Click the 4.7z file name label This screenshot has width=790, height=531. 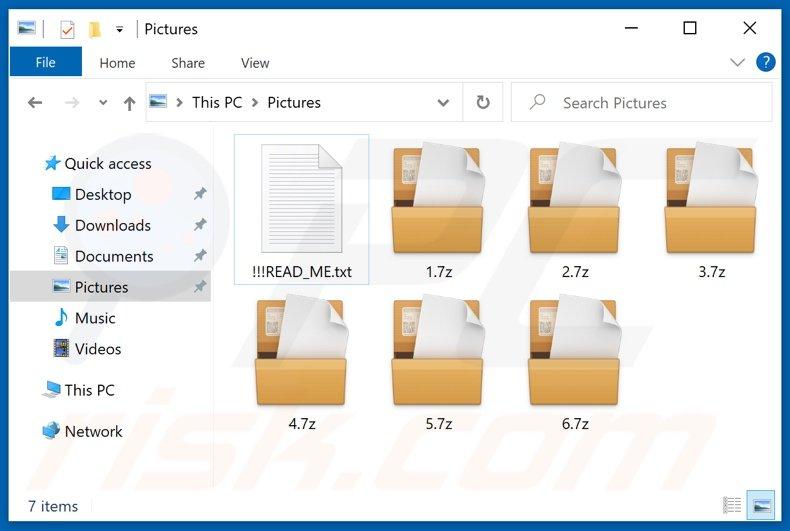pyautogui.click(x=302, y=424)
